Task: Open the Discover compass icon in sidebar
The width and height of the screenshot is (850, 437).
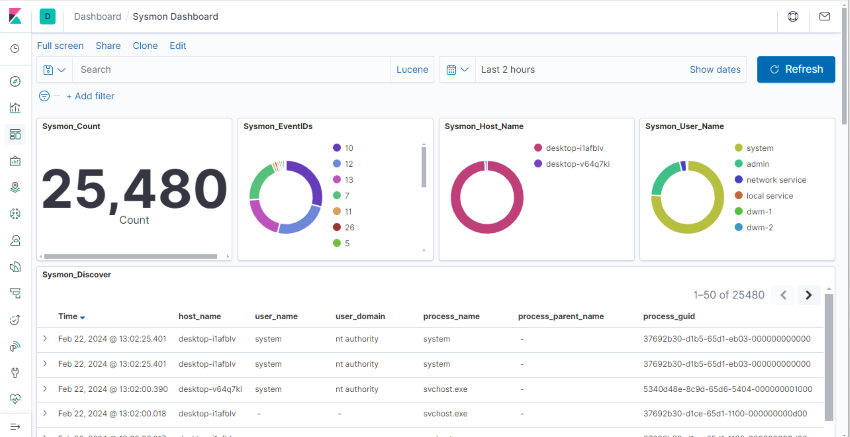Action: [15, 82]
